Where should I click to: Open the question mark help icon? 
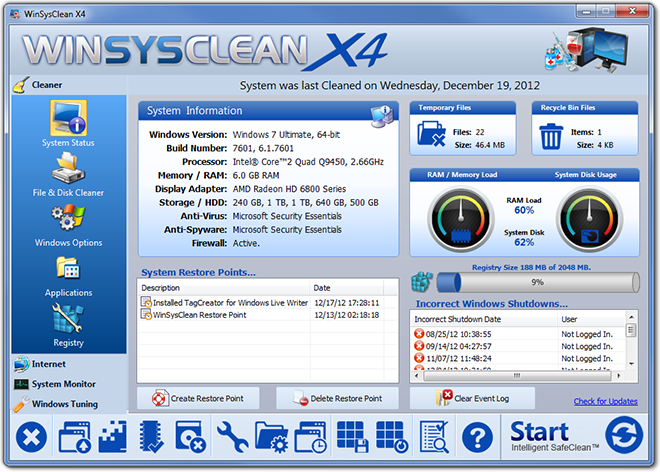pos(479,437)
